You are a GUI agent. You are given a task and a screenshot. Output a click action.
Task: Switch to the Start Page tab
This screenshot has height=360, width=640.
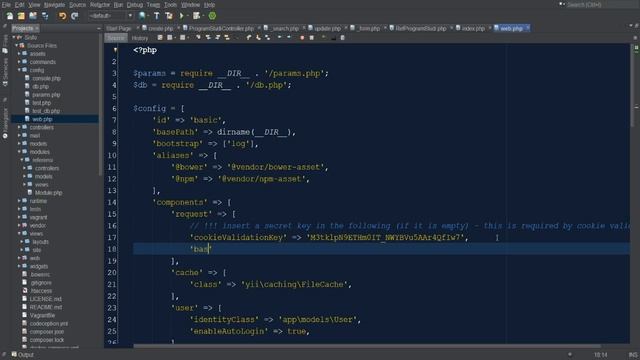coord(118,29)
